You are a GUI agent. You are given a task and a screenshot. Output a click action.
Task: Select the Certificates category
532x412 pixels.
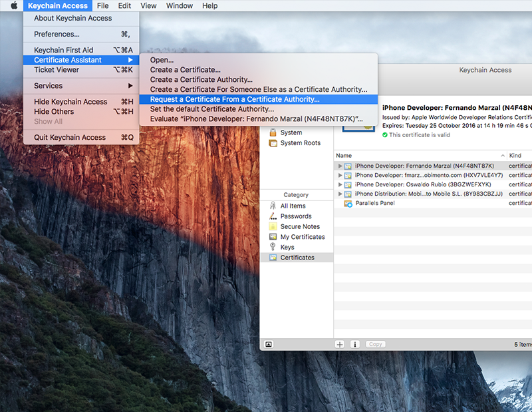tap(297, 258)
